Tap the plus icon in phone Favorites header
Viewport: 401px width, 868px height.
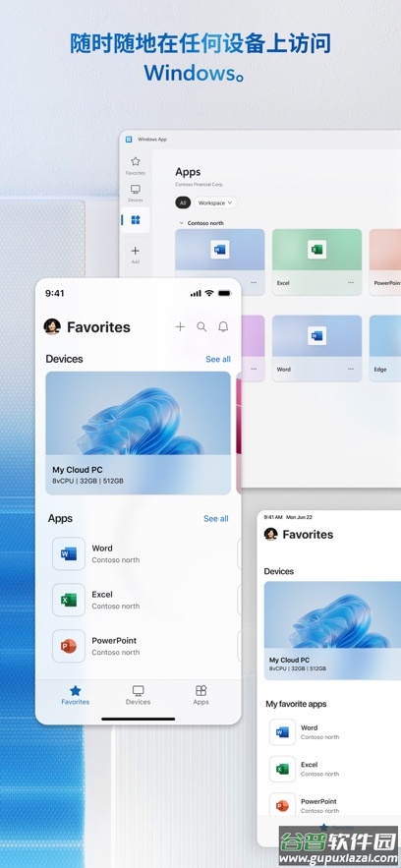[180, 327]
